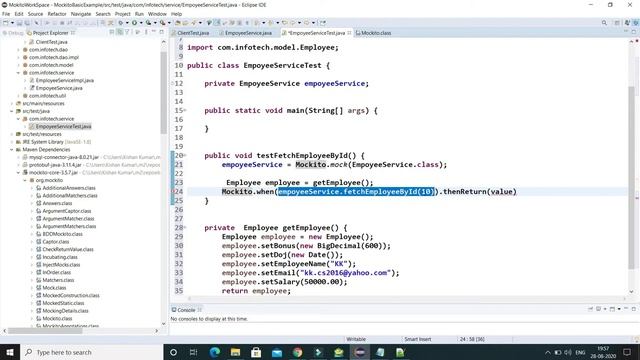Fold testFetchEmployeeById method at line 20

(x=185, y=155)
